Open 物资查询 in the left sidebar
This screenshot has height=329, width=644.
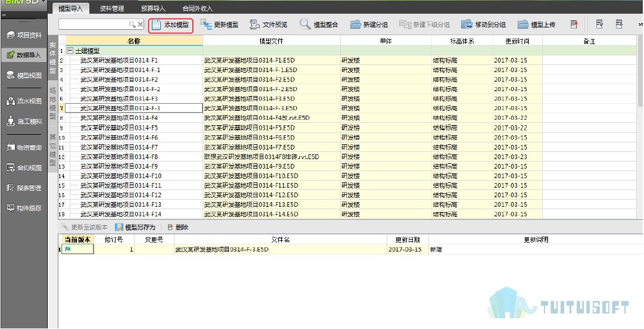tap(24, 147)
